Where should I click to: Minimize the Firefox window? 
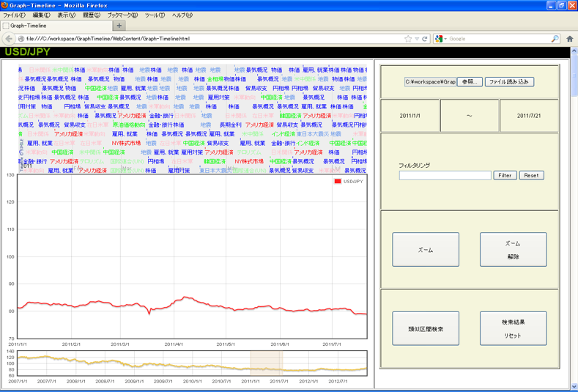551,5
